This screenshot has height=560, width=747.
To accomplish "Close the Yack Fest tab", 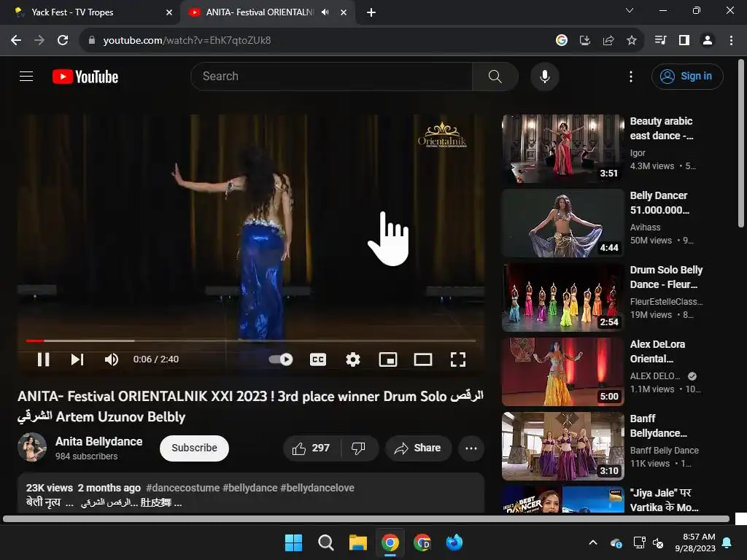I will point(169,12).
